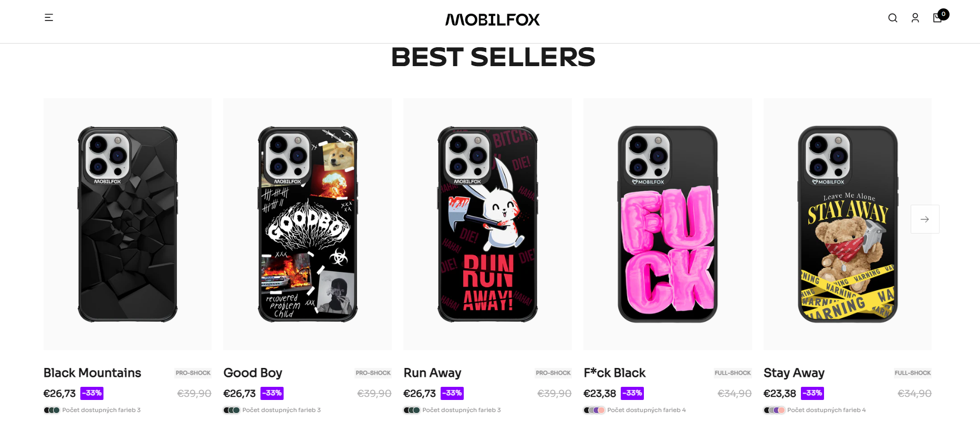Open the Good Boy product title

[253, 373]
